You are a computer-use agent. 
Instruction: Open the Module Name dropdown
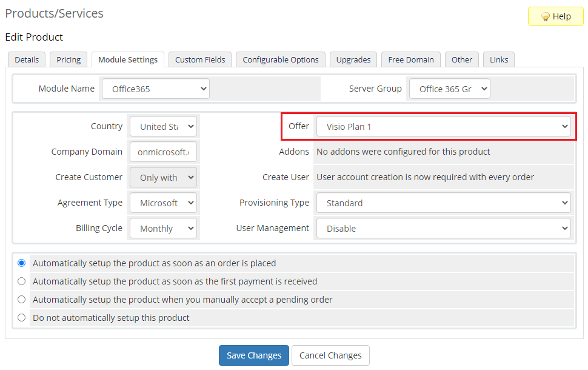[156, 89]
